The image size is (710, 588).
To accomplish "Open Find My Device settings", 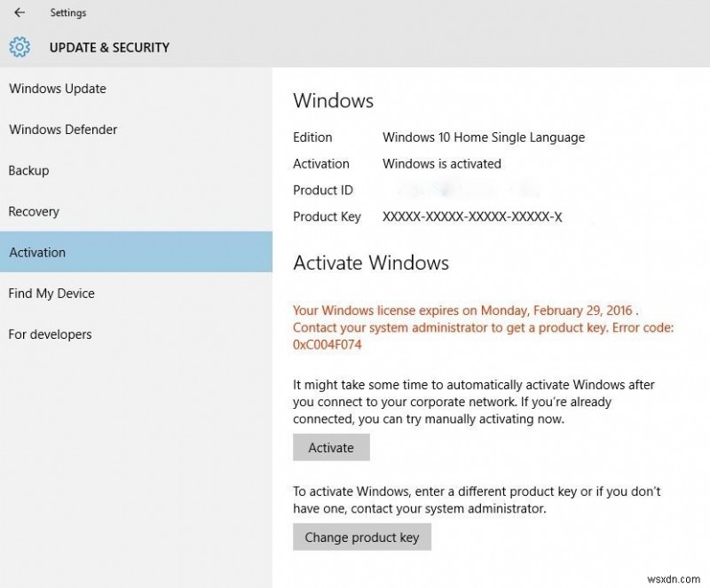I will (x=51, y=293).
